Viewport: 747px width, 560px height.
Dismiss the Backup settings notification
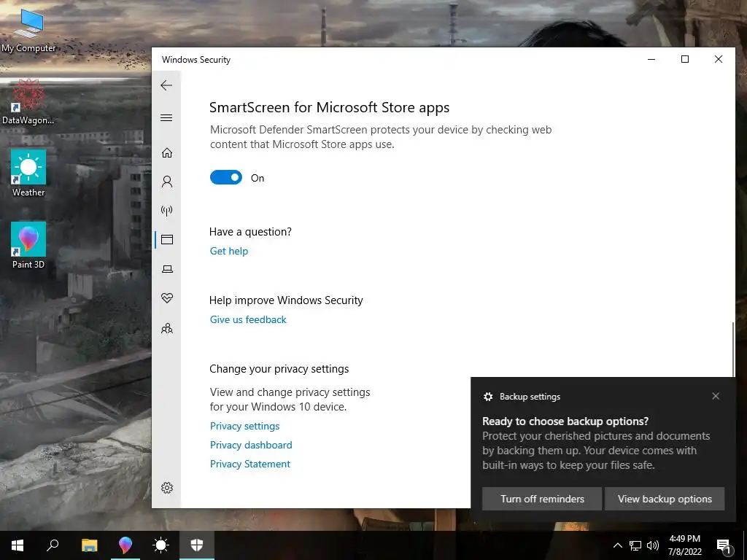(x=716, y=396)
